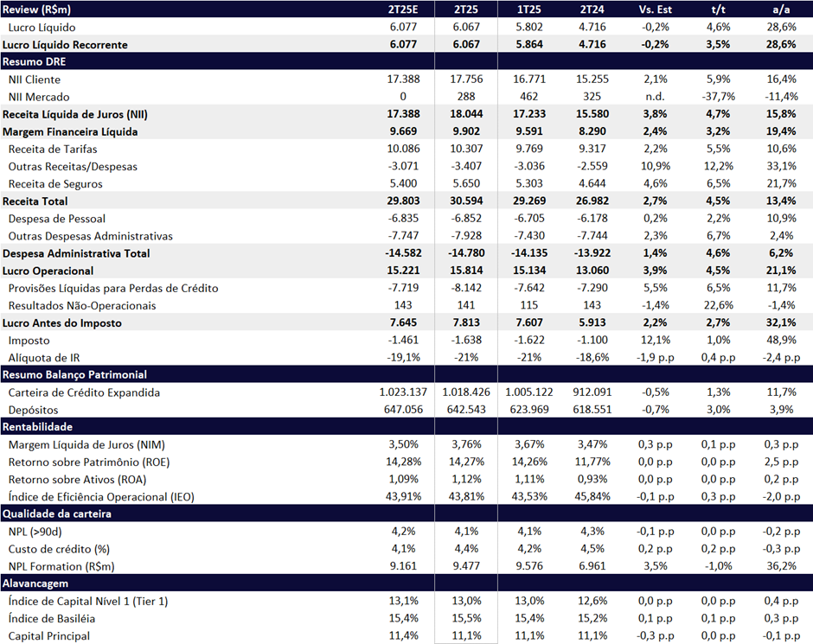Select the 'Rentabilidade' section header
Image resolution: width=813 pixels, height=644 pixels.
click(x=37, y=427)
